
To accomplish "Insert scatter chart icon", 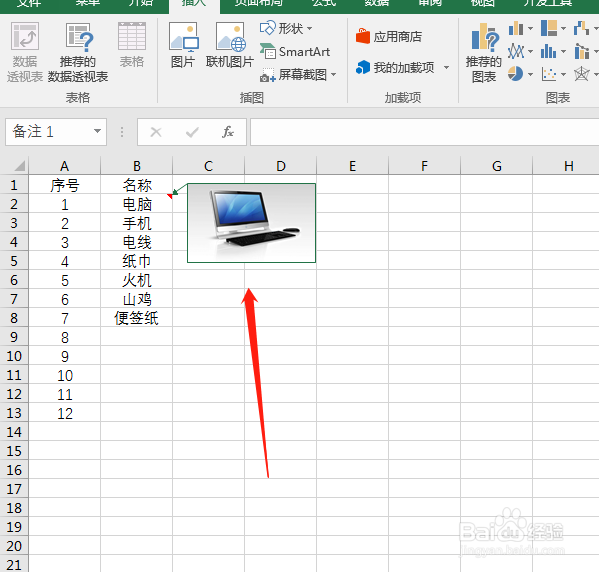I will tap(549, 74).
